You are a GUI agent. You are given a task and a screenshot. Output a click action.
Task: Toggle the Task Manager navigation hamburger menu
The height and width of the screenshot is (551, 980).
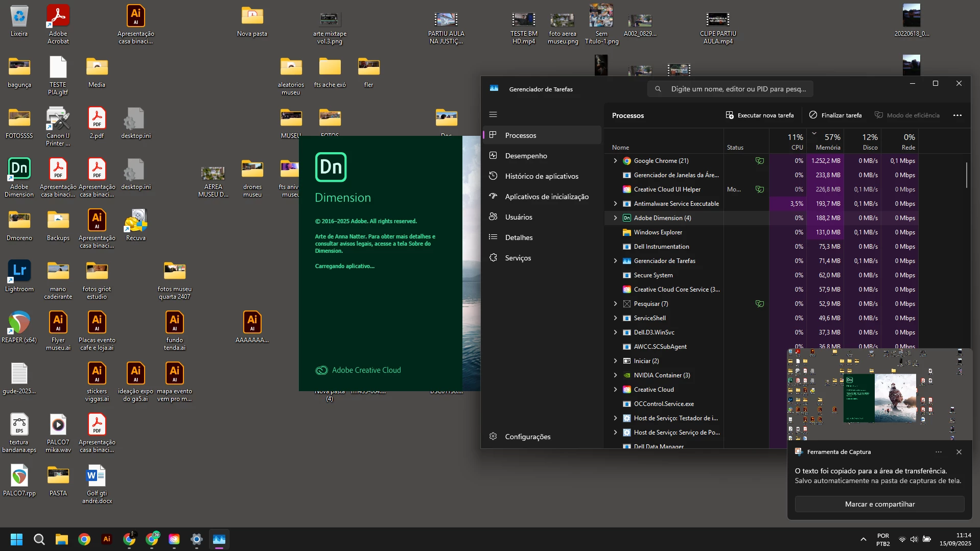point(493,114)
